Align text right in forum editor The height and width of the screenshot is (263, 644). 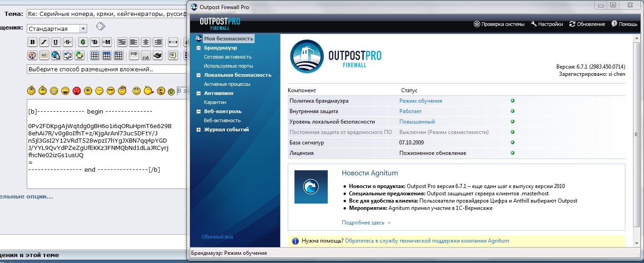(157, 42)
